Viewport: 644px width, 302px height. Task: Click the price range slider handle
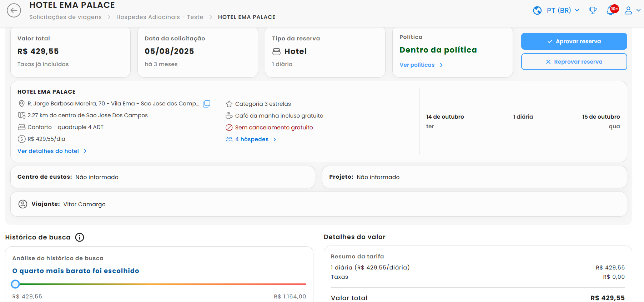tap(15, 284)
